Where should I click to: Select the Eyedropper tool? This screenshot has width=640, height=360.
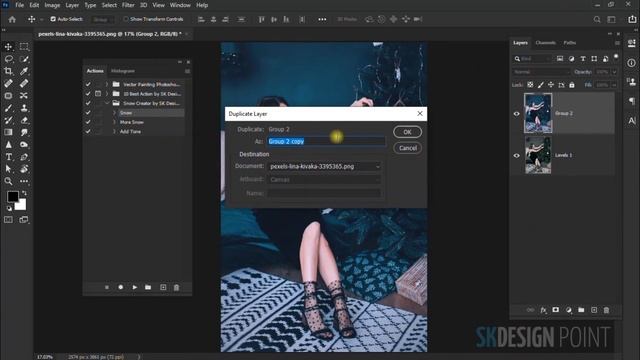tap(24, 71)
